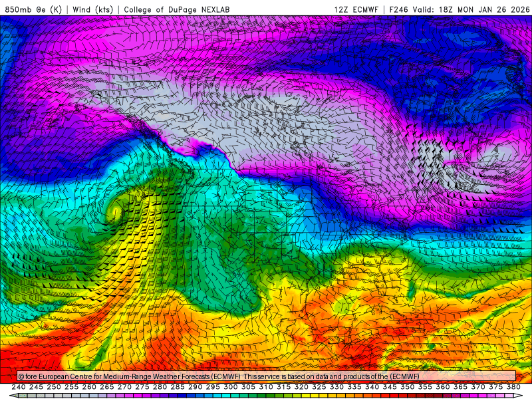Select the 310 value on the scale
The height and width of the screenshot is (399, 532).
tap(266, 387)
